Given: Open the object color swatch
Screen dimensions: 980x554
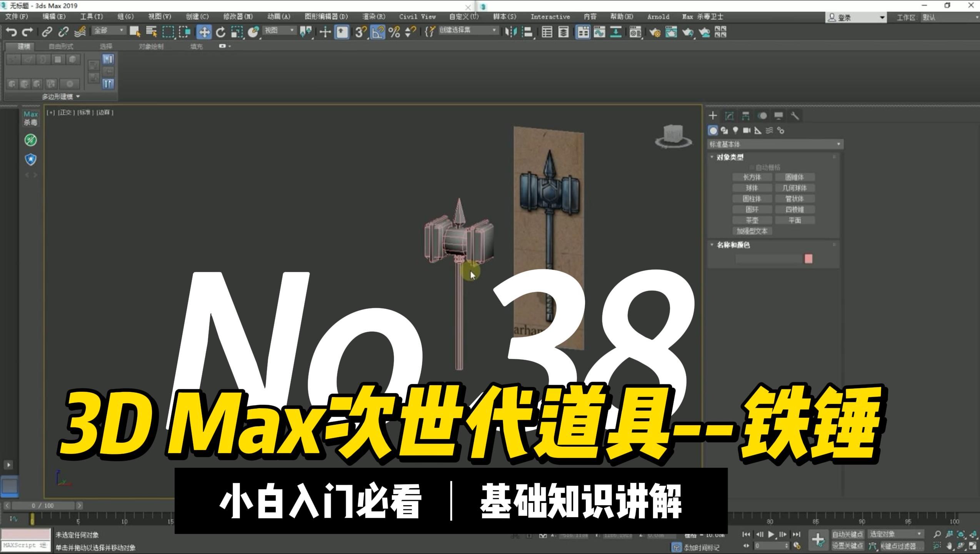Looking at the screenshot, I should [x=808, y=259].
